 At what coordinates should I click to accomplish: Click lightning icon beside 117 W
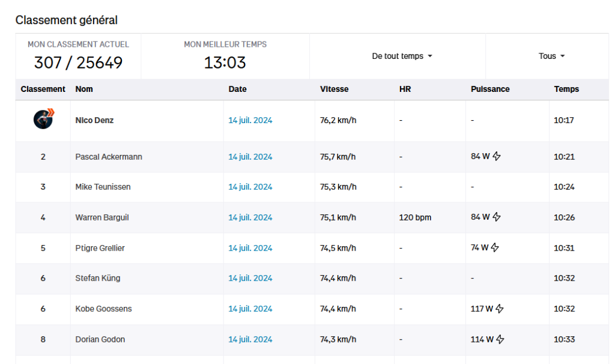click(499, 309)
